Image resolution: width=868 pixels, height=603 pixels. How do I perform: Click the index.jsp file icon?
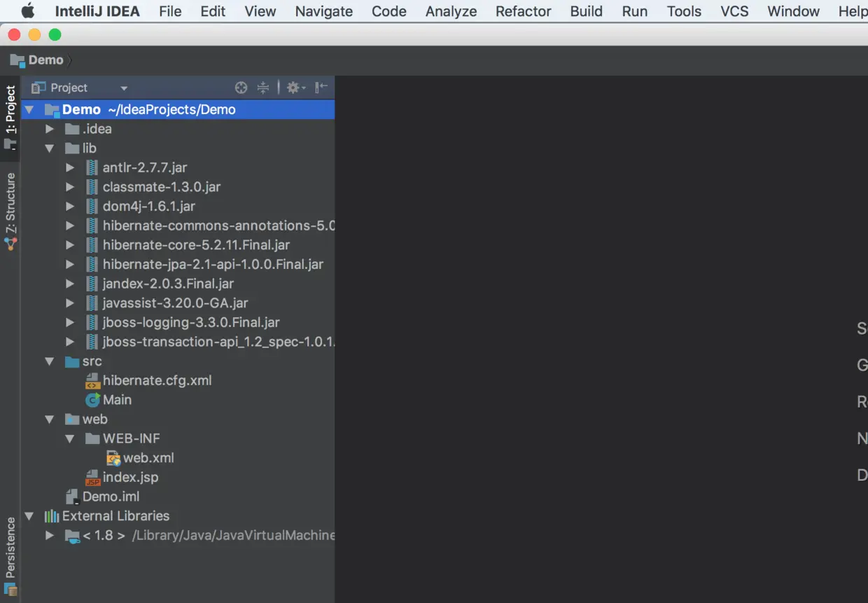(92, 478)
